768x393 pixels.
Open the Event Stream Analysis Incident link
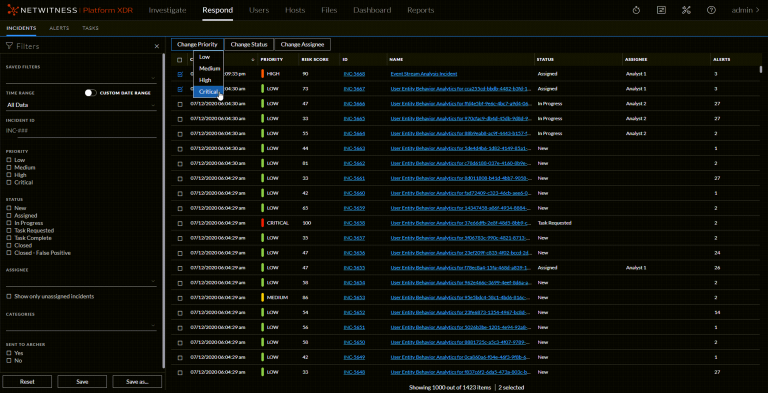(424, 74)
